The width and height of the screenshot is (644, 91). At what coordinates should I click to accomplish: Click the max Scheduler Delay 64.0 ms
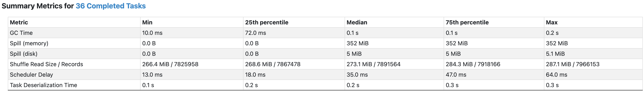click(x=556, y=75)
